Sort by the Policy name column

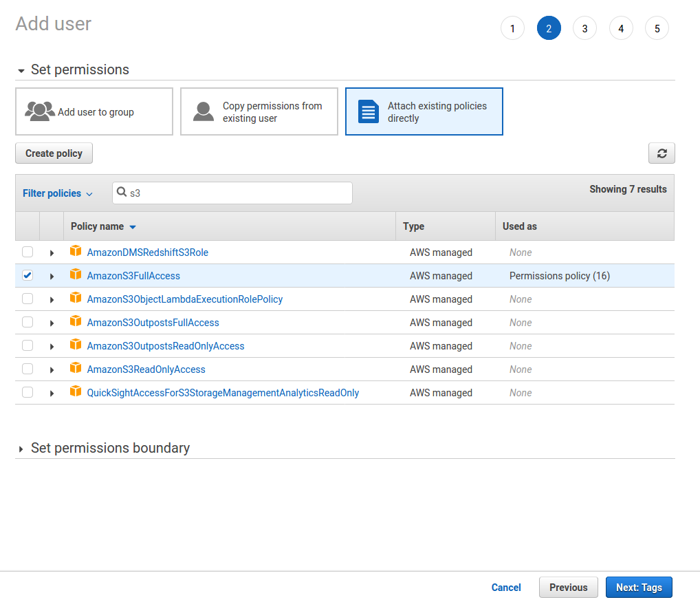(103, 226)
